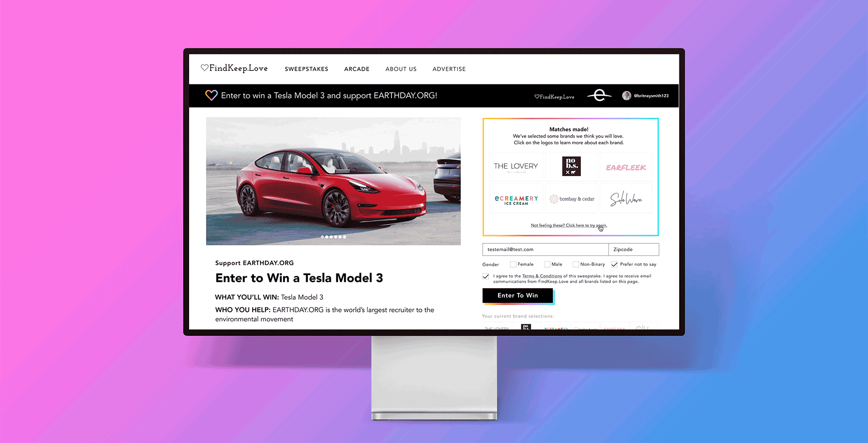
Task: Click the eCreamery Ice Cream logo
Action: (x=516, y=200)
